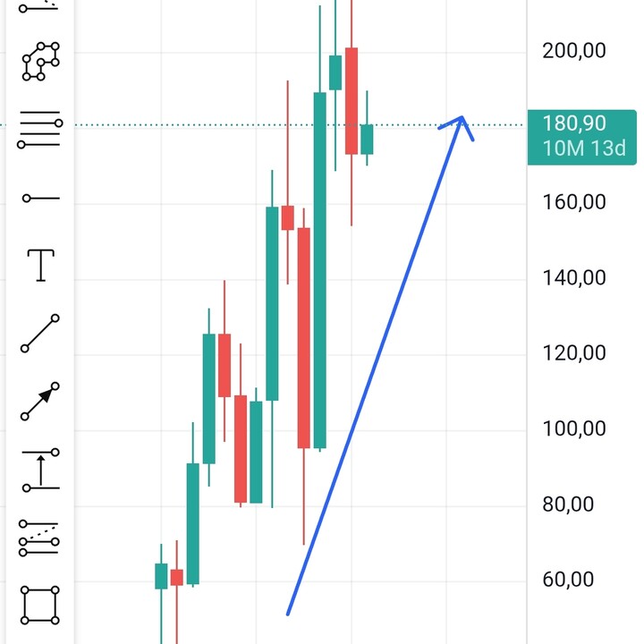The image size is (644, 644).
Task: Click the last small green candle
Action: tap(367, 140)
